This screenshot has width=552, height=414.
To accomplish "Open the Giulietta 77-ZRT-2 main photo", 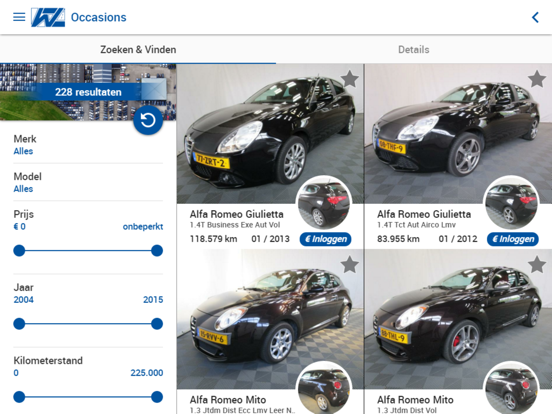I will click(270, 134).
